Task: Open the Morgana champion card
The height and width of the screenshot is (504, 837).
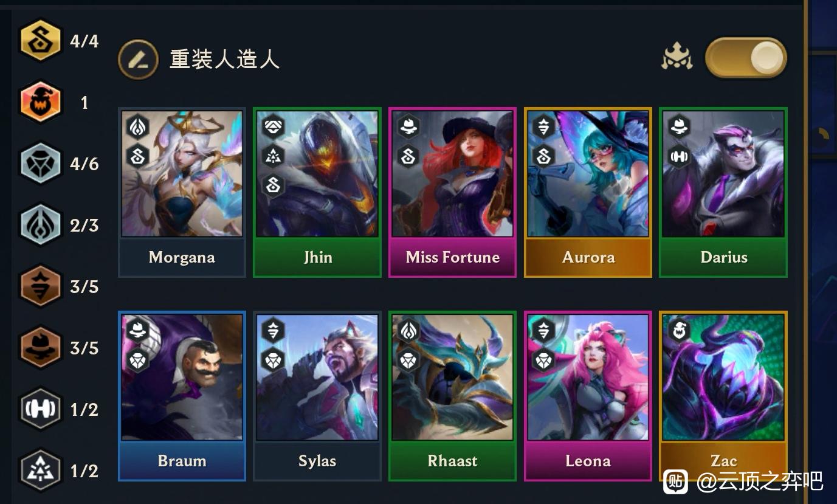Action: pos(182,192)
